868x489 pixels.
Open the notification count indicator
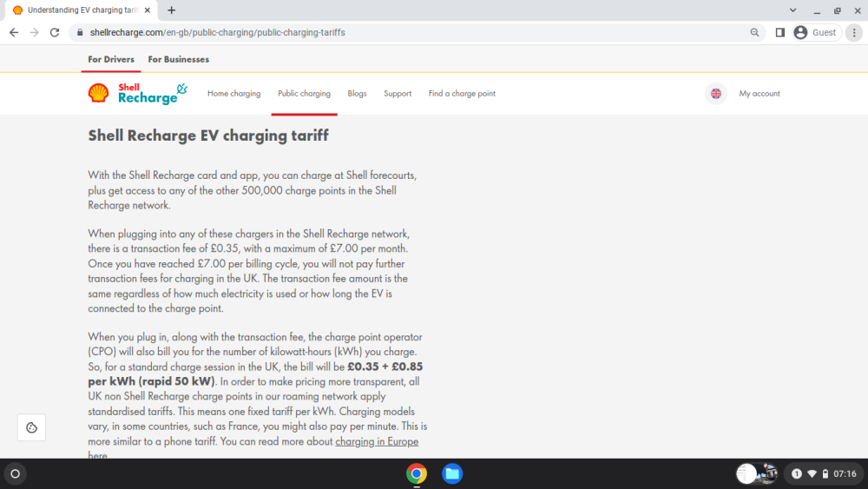click(x=797, y=474)
